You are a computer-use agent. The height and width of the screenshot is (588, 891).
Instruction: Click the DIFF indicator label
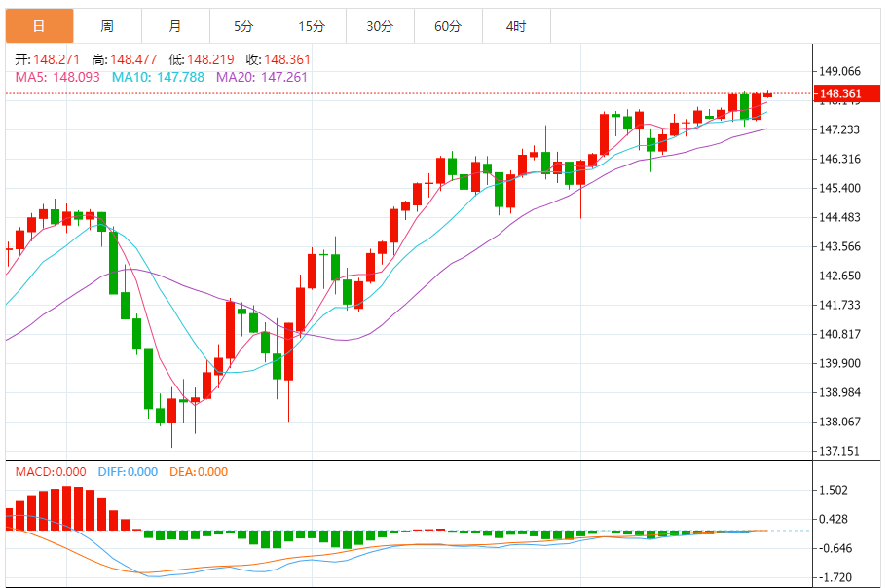pos(128,472)
